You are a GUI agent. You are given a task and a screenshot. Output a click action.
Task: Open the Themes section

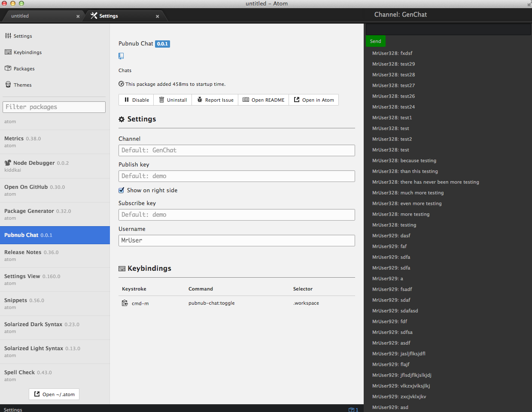coord(22,85)
